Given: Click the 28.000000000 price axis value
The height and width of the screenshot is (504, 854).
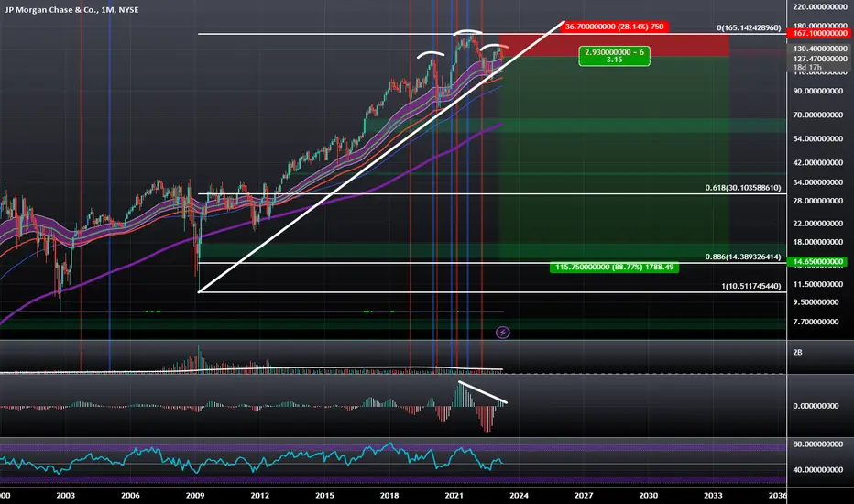Looking at the screenshot, I should click(818, 201).
